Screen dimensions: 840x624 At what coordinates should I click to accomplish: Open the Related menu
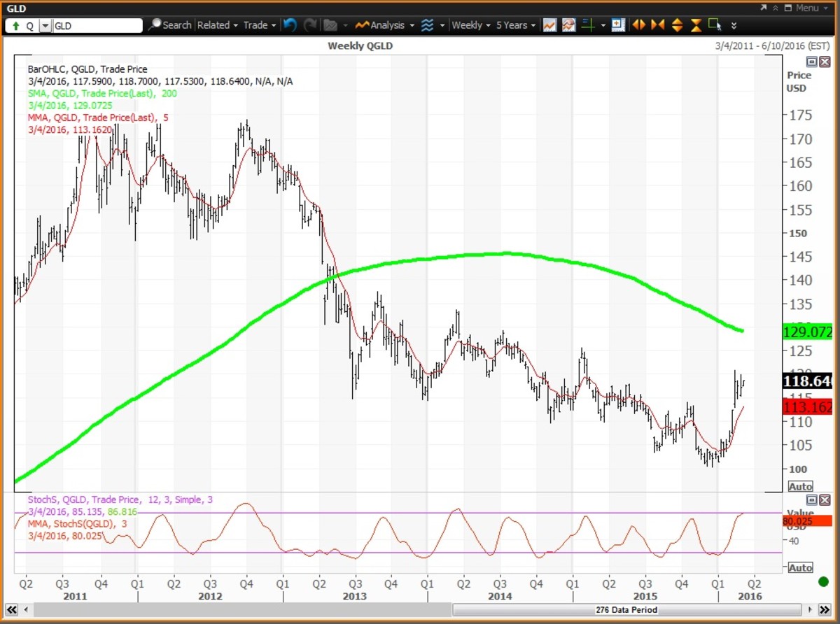pyautogui.click(x=217, y=25)
